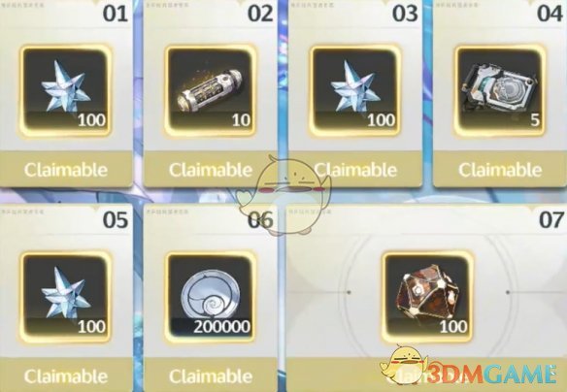This screenshot has height=392, width=567.
Task: Click the 04 day number label
Action: pos(550,14)
